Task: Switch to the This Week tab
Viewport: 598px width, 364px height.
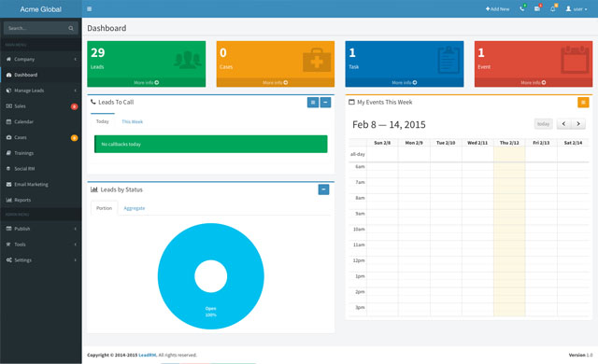Action: click(x=133, y=121)
